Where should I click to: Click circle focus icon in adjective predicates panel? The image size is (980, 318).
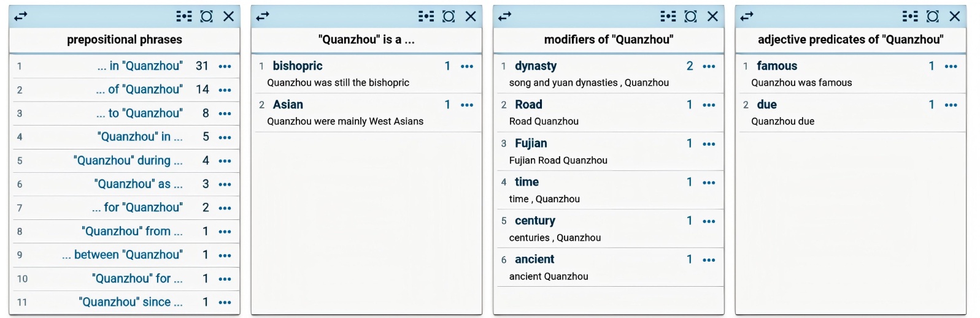coord(933,17)
